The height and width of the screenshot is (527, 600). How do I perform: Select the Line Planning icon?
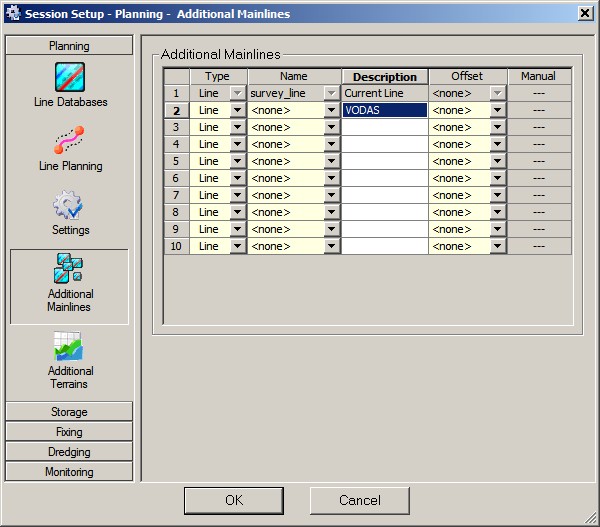pyautogui.click(x=69, y=141)
